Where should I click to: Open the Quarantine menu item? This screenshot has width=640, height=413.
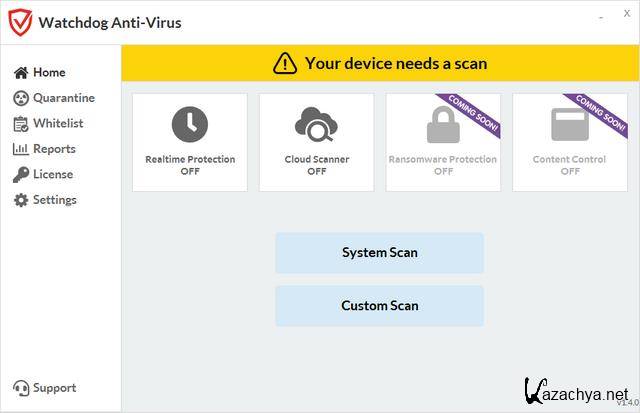pyautogui.click(x=63, y=98)
